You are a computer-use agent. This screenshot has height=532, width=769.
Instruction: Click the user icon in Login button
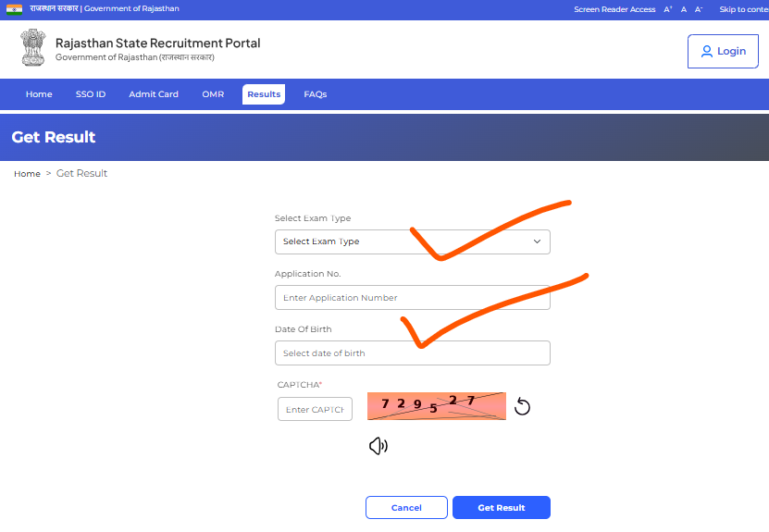click(707, 52)
